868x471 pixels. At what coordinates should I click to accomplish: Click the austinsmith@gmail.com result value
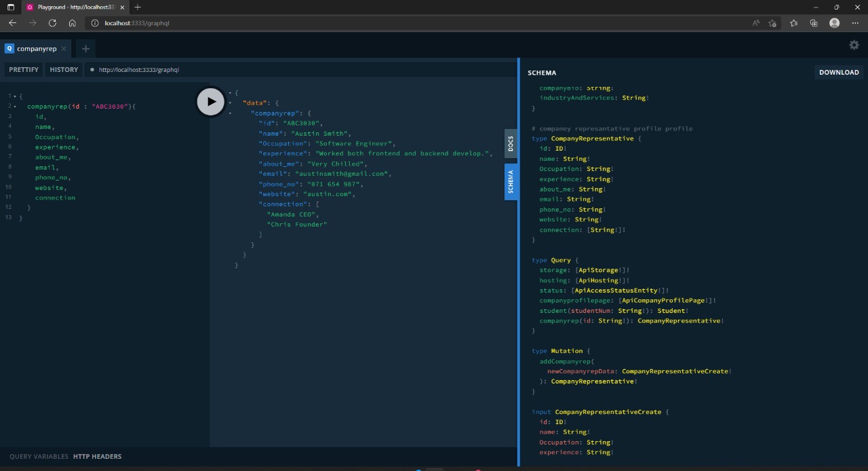341,174
